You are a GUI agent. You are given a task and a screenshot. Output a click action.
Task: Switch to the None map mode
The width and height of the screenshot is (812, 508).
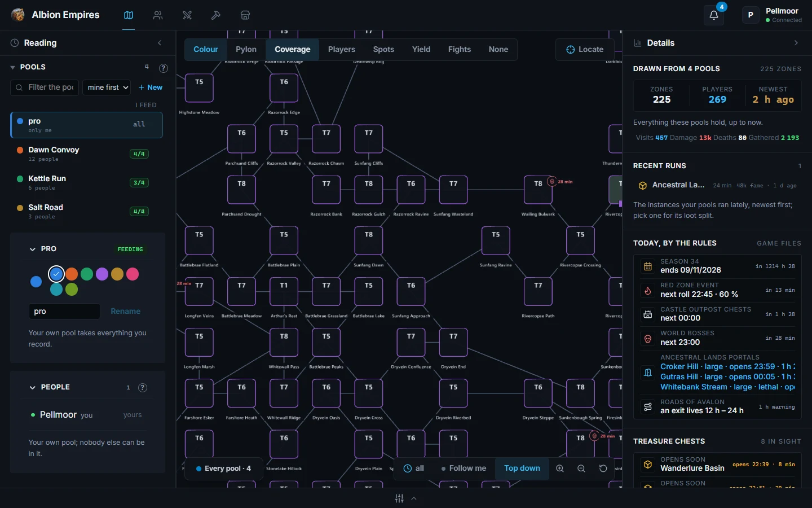tap(498, 50)
